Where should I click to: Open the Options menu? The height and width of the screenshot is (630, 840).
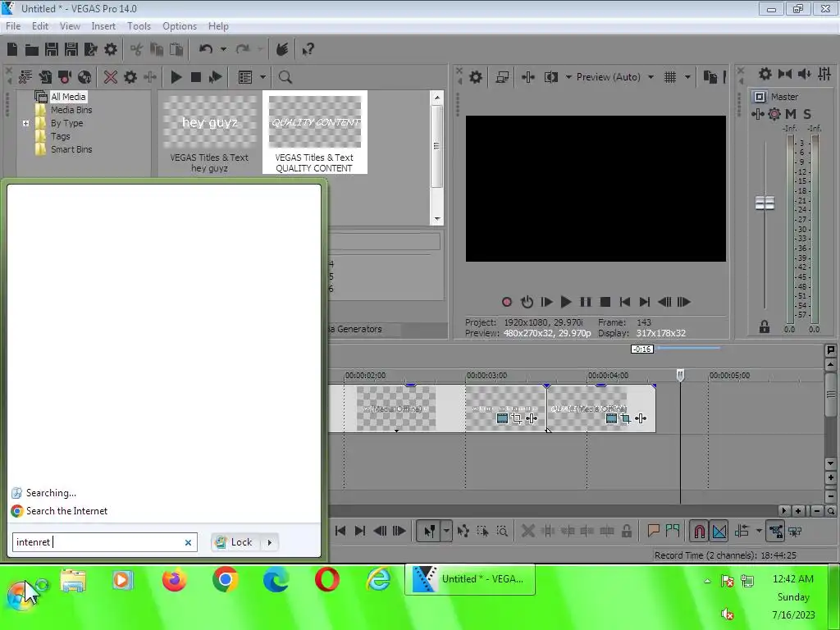point(180,25)
